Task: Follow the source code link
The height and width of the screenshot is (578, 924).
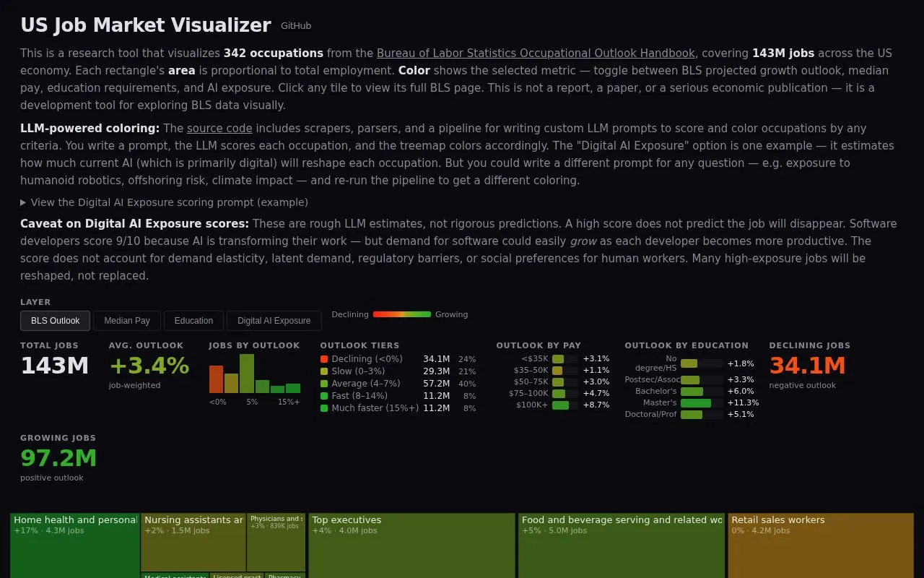Action: (x=219, y=129)
